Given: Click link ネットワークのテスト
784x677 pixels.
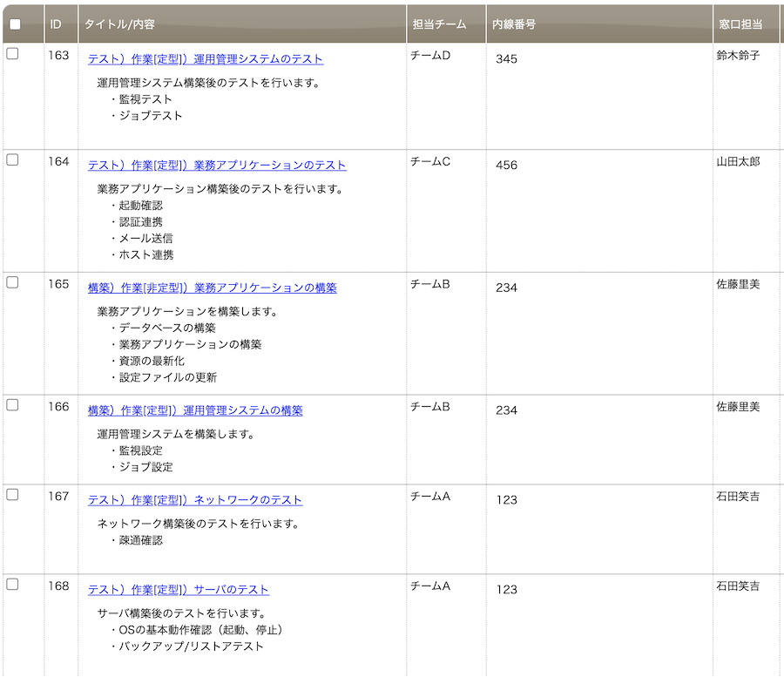Looking at the screenshot, I should pos(195,499).
